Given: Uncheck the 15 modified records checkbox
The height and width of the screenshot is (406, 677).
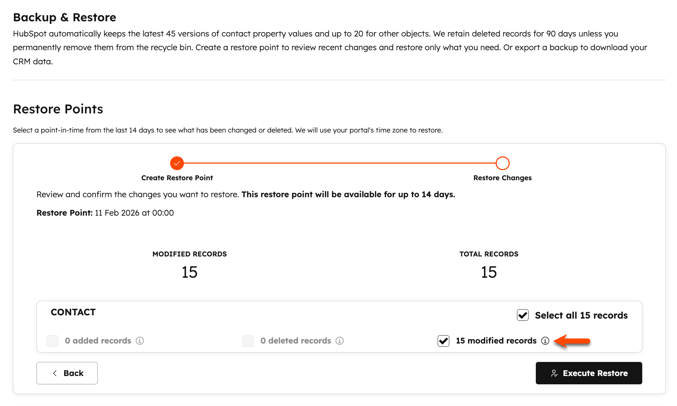Looking at the screenshot, I should tap(443, 341).
